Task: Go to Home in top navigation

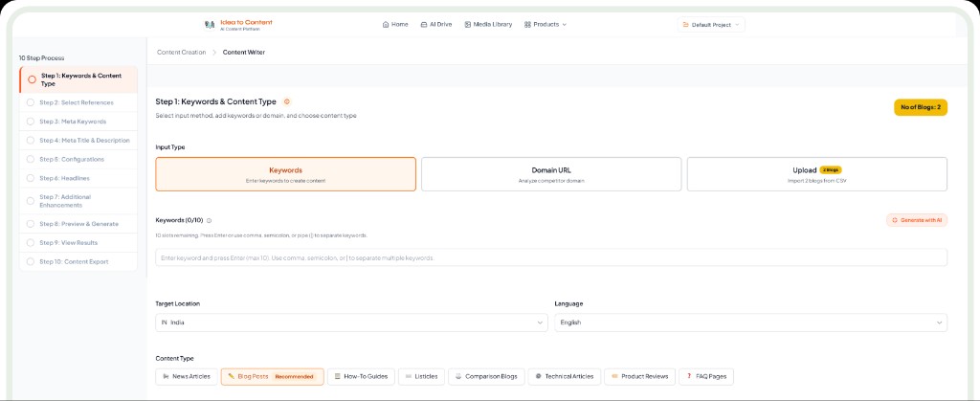Action: click(x=395, y=24)
